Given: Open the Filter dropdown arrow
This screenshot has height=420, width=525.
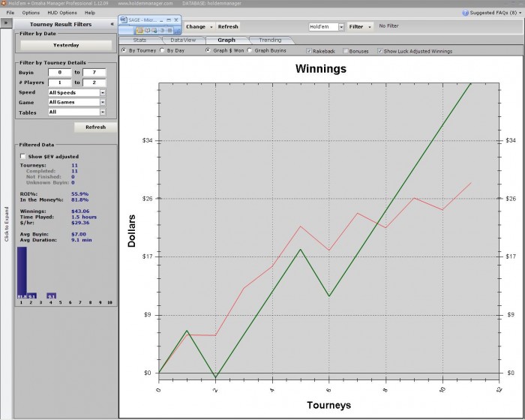Looking at the screenshot, I should (x=370, y=27).
